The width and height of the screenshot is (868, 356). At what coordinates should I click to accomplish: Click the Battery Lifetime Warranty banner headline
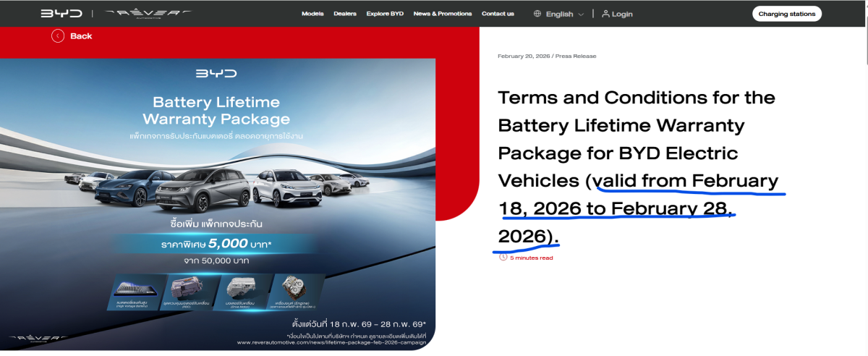pyautogui.click(x=216, y=111)
